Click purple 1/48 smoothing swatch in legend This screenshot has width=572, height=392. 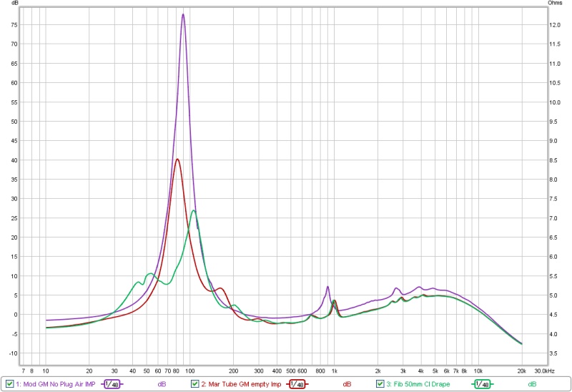112,384
